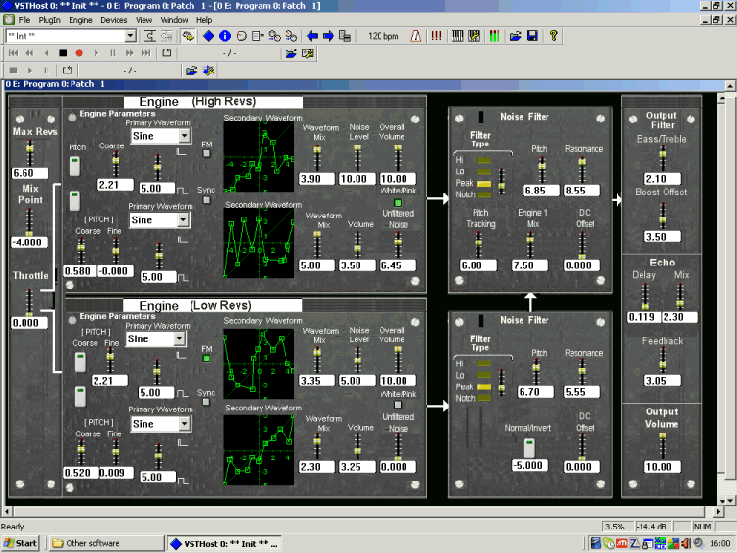Toggle Sync button in High Revs engine

click(207, 199)
